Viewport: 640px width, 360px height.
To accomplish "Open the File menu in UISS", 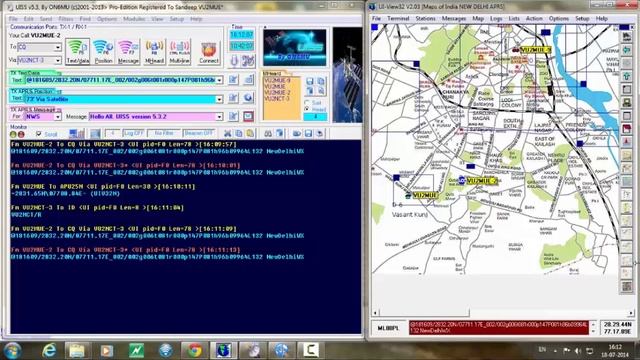I will (13, 19).
